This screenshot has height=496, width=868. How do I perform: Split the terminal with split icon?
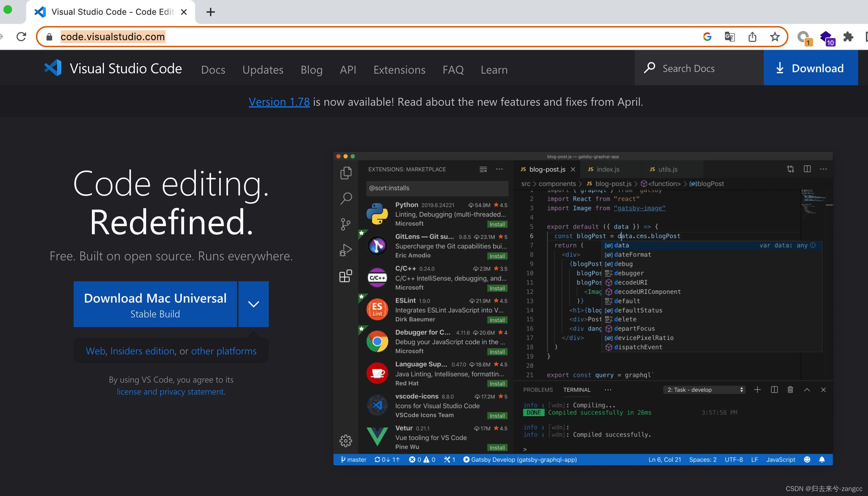click(x=774, y=390)
